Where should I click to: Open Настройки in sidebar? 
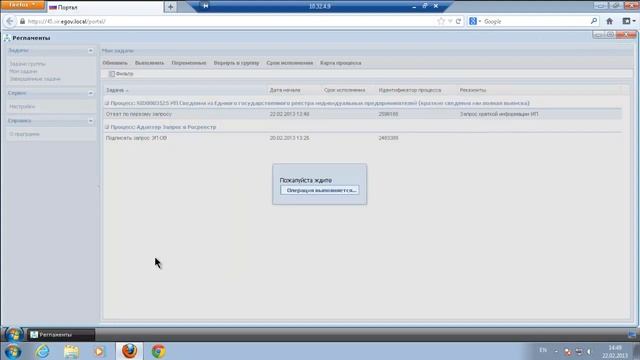pos(22,107)
